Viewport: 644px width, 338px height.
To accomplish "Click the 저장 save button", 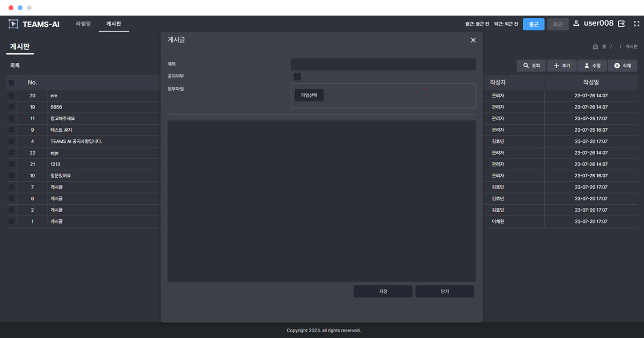I will click(x=383, y=291).
